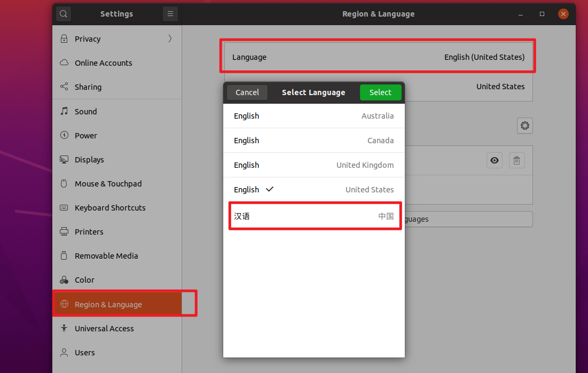Select English United States language option
Viewport: 588px width, 373px height.
point(313,190)
